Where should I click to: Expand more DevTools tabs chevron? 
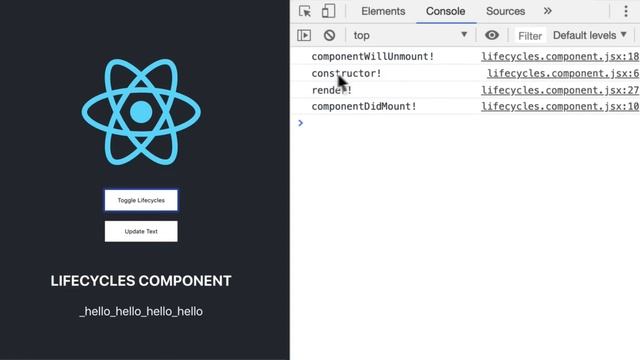pos(548,11)
